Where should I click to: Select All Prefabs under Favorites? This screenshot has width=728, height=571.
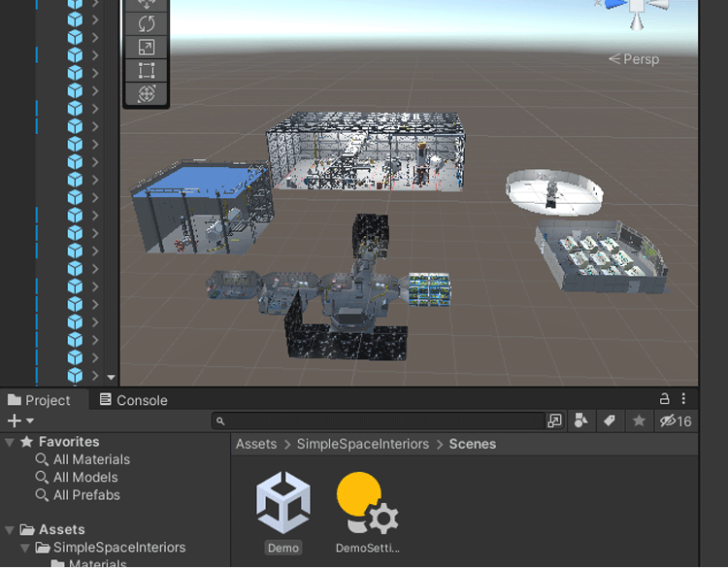pos(86,494)
